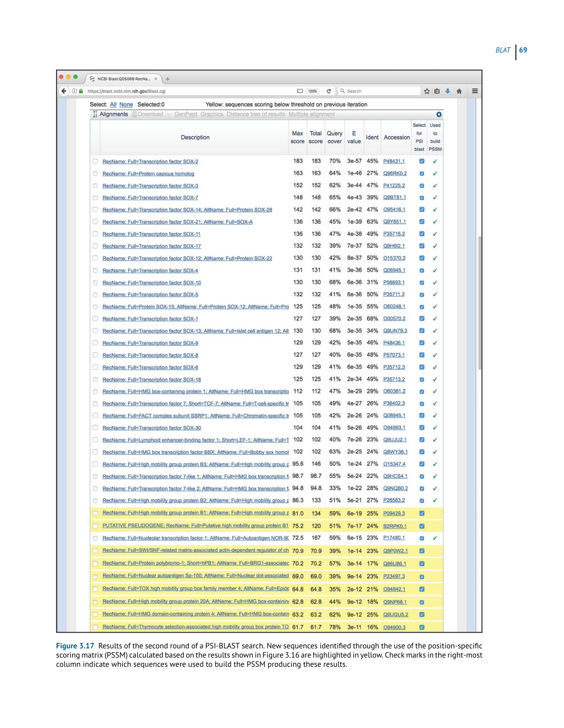Viewport: 564px width, 728px height.
Task: Uncheck PSI blast box for accession P17480.1
Action: (422, 538)
